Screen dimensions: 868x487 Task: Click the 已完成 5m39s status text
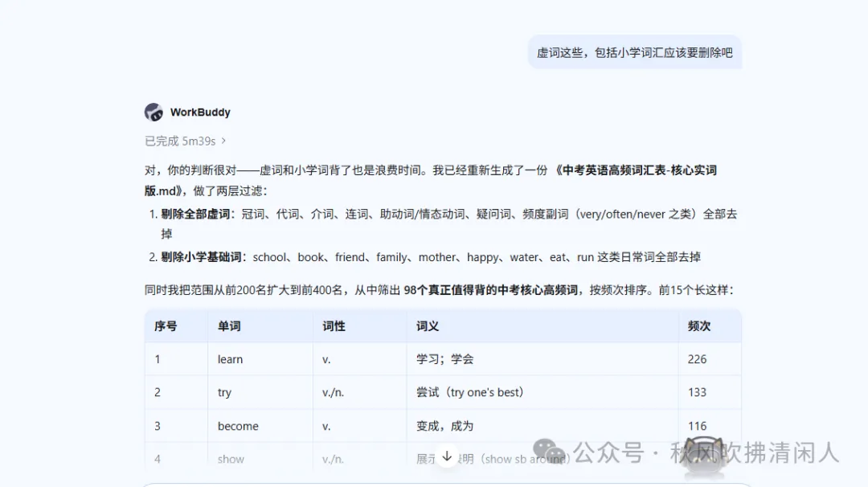180,141
